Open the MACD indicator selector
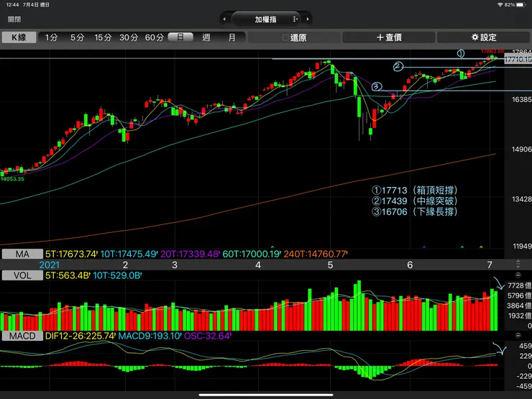 22,336
